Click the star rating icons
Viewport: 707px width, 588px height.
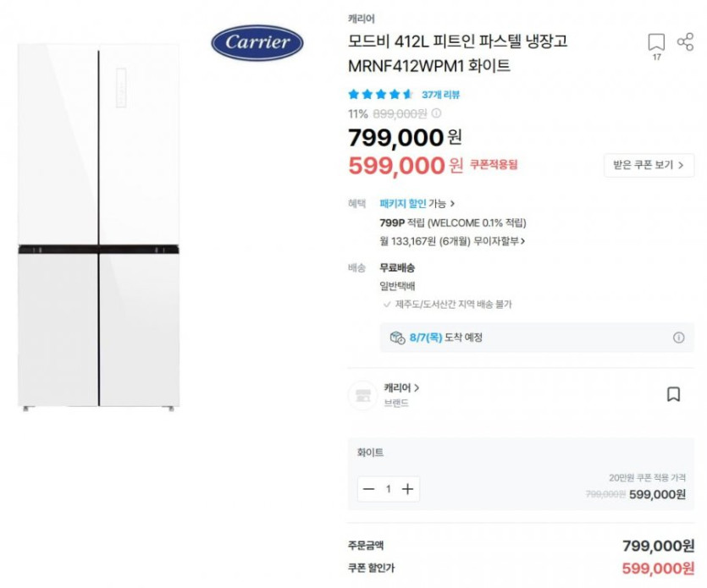click(x=380, y=95)
